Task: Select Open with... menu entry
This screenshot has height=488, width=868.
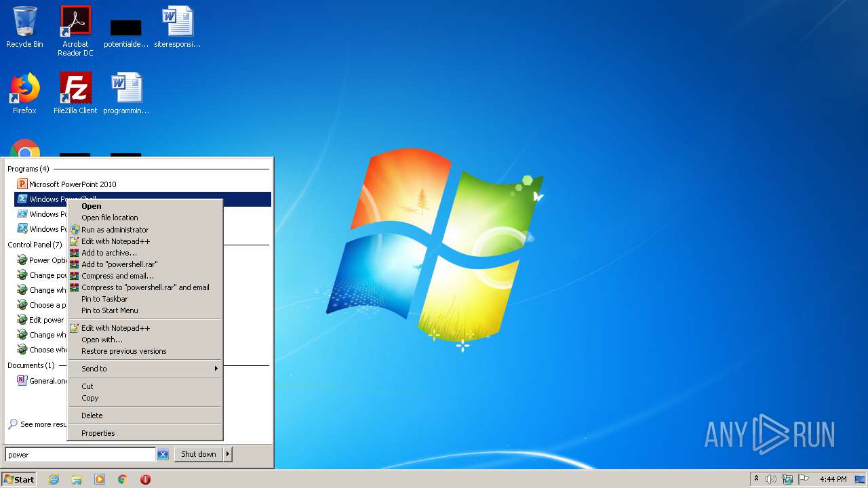Action: 145,340
